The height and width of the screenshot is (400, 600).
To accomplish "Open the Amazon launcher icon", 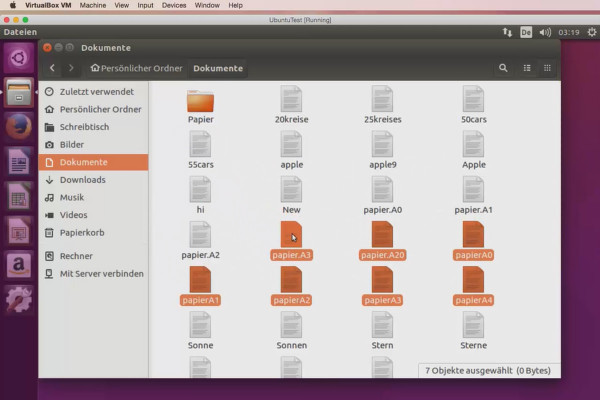I will tap(19, 264).
